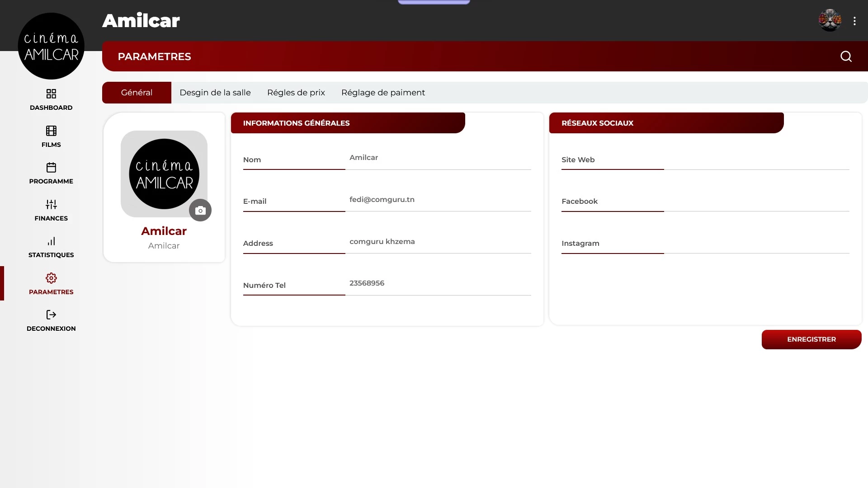
Task: Open the three-dot options menu
Action: coord(854,21)
